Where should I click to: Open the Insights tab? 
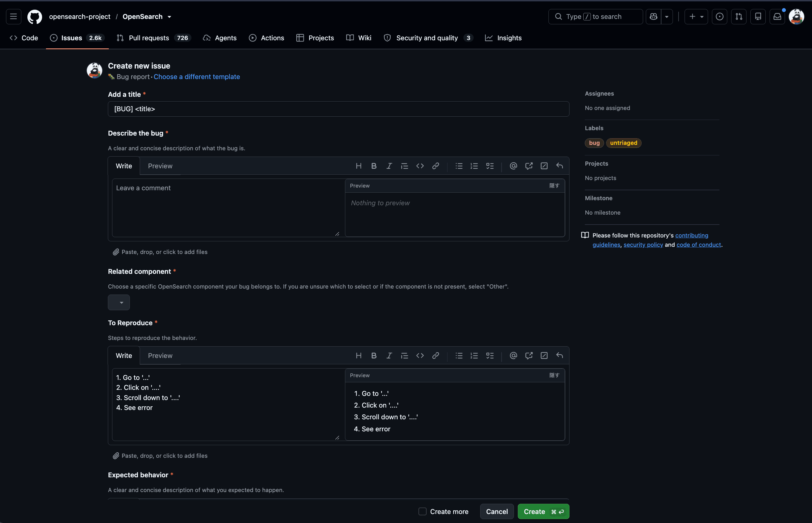(503, 38)
